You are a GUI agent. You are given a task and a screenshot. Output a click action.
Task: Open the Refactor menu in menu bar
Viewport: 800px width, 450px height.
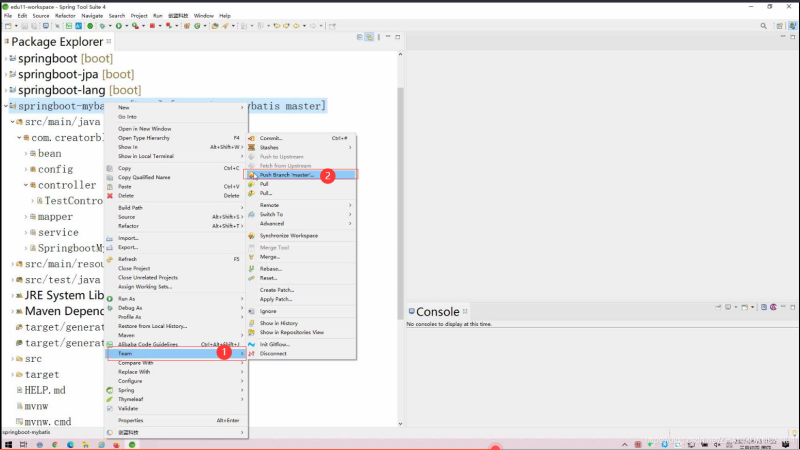[65, 16]
